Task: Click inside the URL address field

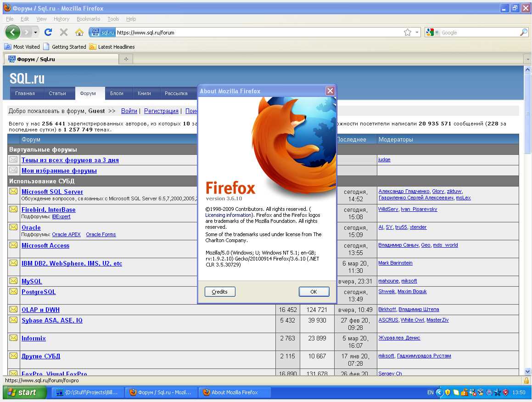Action: (x=257, y=33)
